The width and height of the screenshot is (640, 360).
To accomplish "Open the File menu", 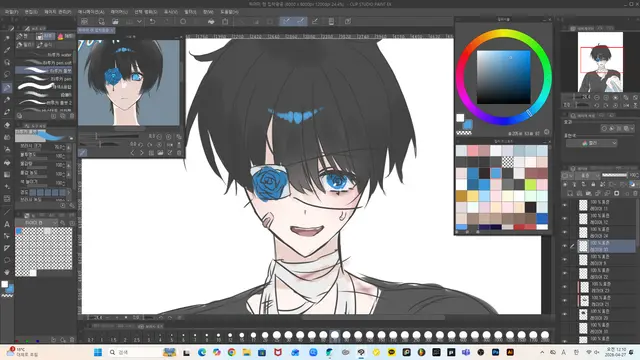I will [11, 12].
